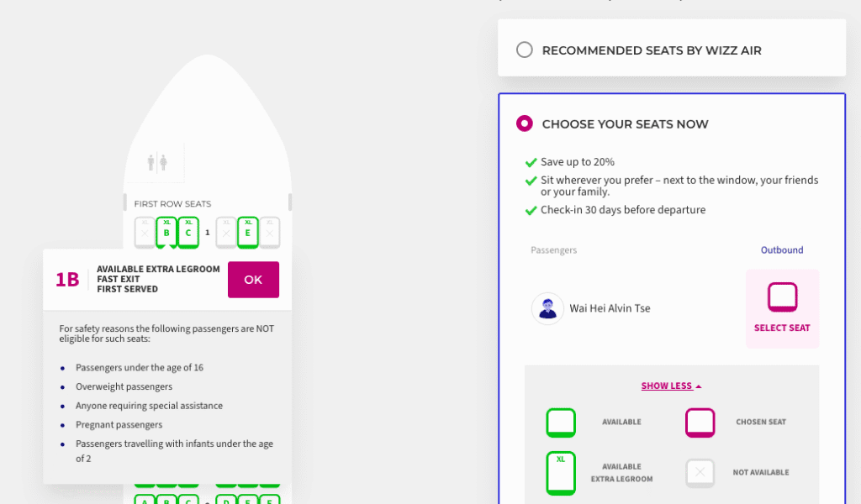Click the Available seat legend icon
Image resolution: width=861 pixels, height=504 pixels.
pos(561,423)
